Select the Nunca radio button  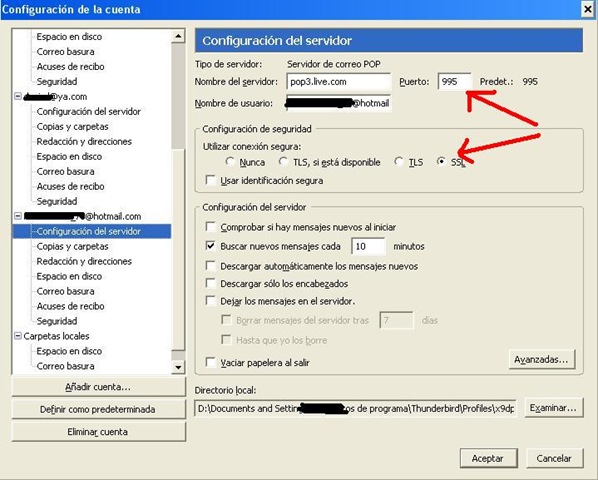click(230, 162)
